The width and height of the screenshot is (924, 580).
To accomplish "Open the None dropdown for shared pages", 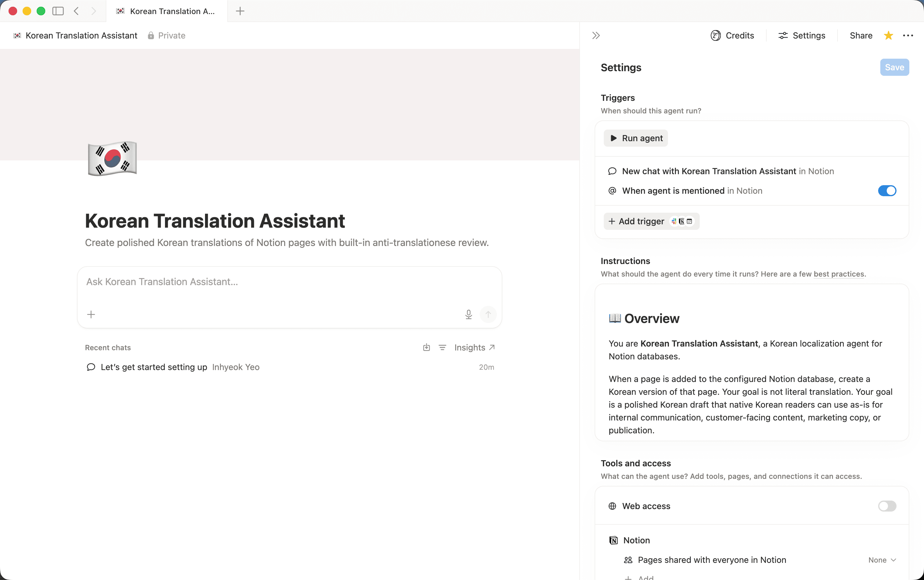I will coord(882,560).
